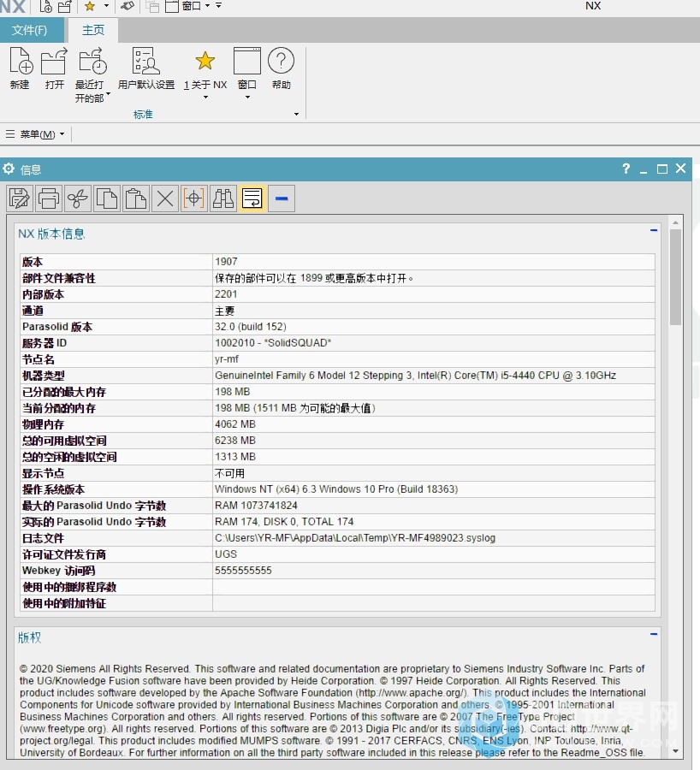
Task: Click the 新建 new document ribbon button
Action: point(21,68)
